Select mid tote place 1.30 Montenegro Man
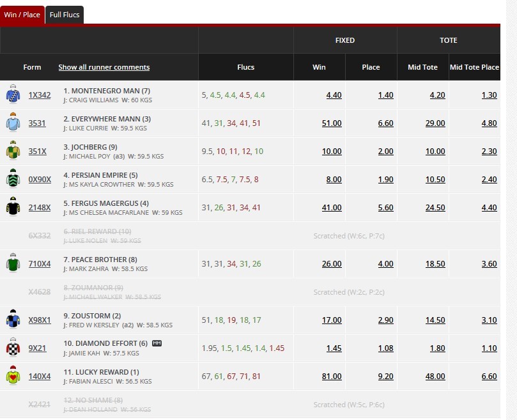This screenshot has width=517, height=420. [x=489, y=95]
